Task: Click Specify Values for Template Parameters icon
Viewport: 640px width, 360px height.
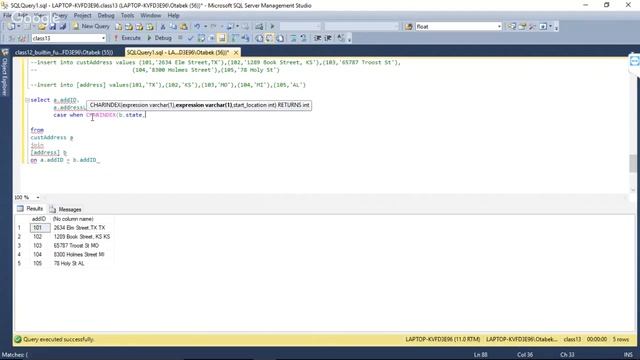Action: pos(341,38)
